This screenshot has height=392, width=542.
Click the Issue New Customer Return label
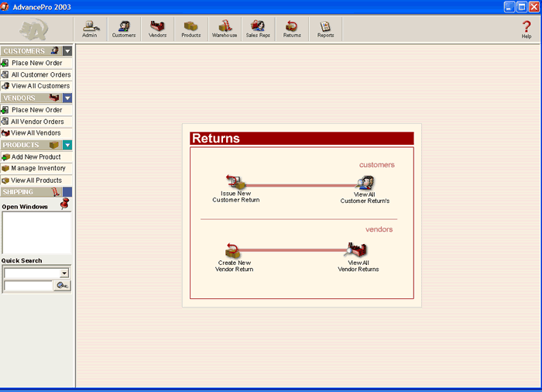(235, 197)
